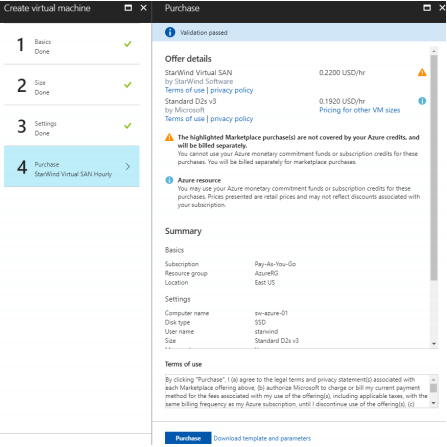The image size is (447, 447).
Task: Open step 3 Settings
Action: (x=72, y=126)
